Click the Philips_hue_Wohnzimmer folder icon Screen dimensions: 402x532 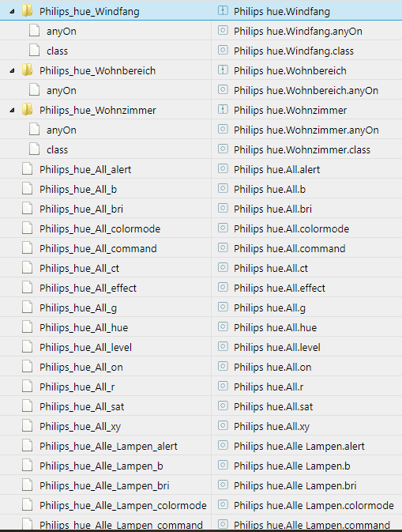click(27, 110)
